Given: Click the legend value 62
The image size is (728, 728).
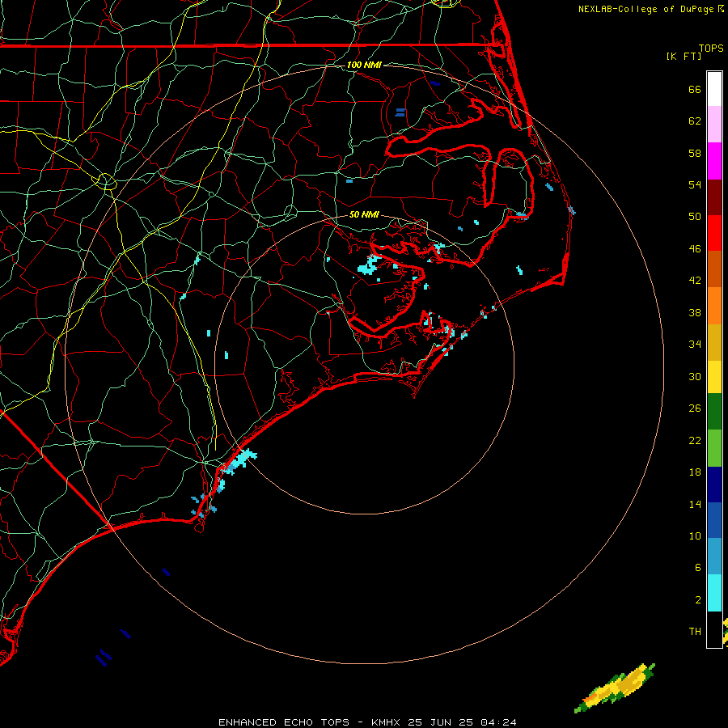Looking at the screenshot, I should pyautogui.click(x=695, y=121).
